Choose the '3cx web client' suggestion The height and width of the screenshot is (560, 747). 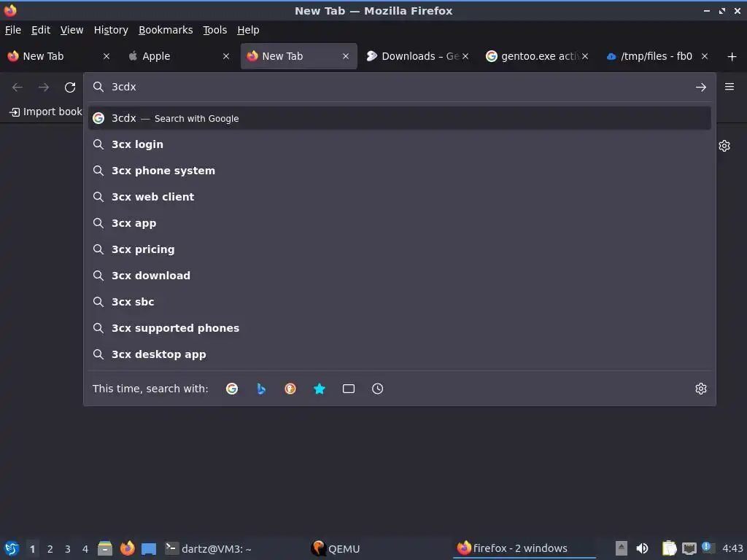click(399, 197)
